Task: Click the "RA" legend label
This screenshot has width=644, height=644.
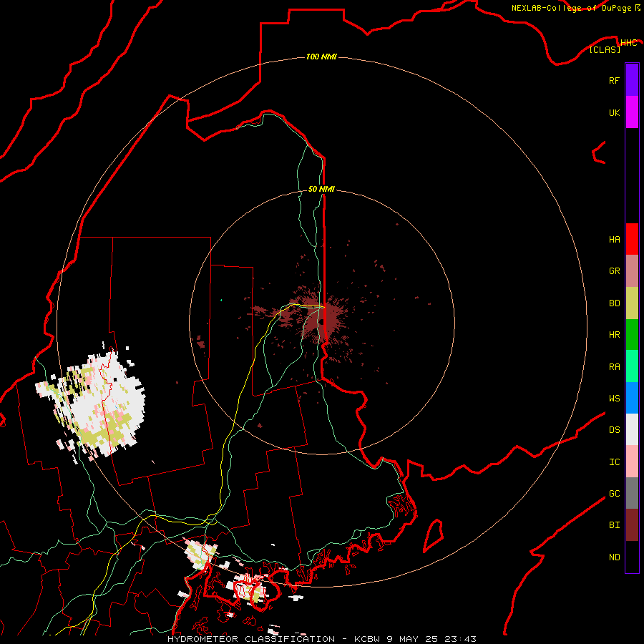Action: click(x=614, y=367)
